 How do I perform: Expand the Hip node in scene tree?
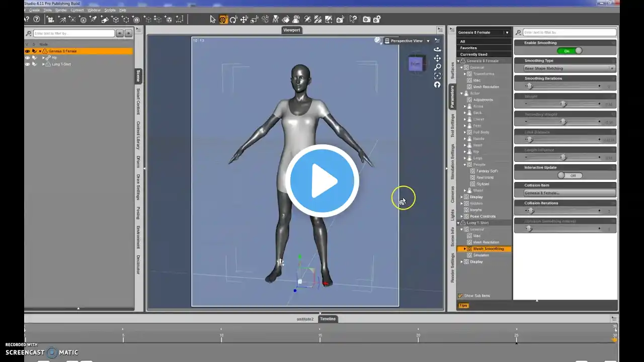(x=44, y=58)
